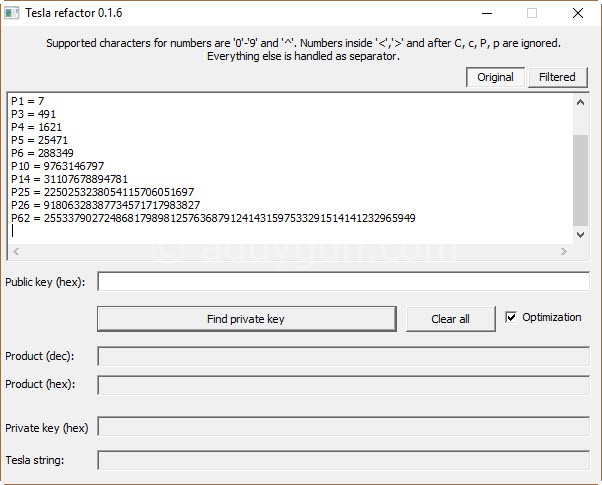Click the horizontal scrollbar left arrow

tap(16, 252)
